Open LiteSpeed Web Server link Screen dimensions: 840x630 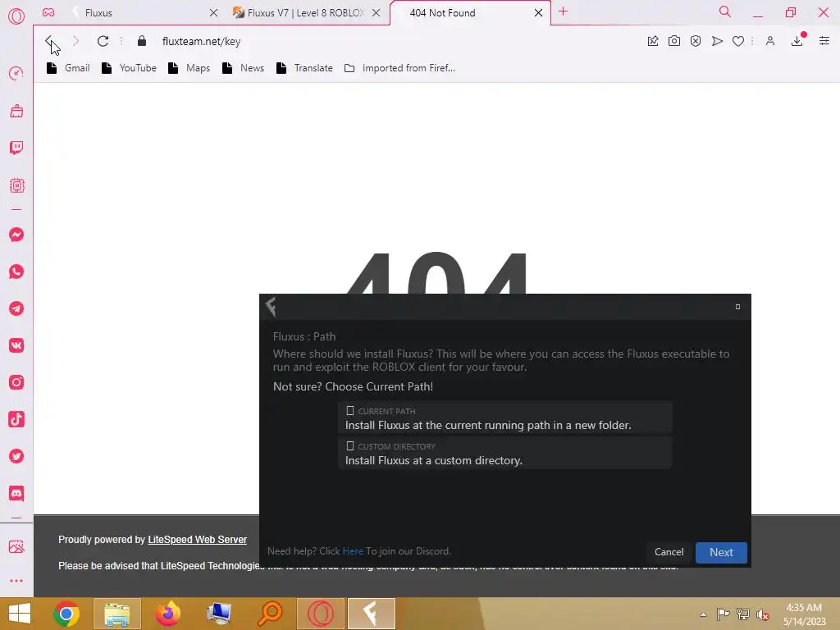(x=197, y=540)
